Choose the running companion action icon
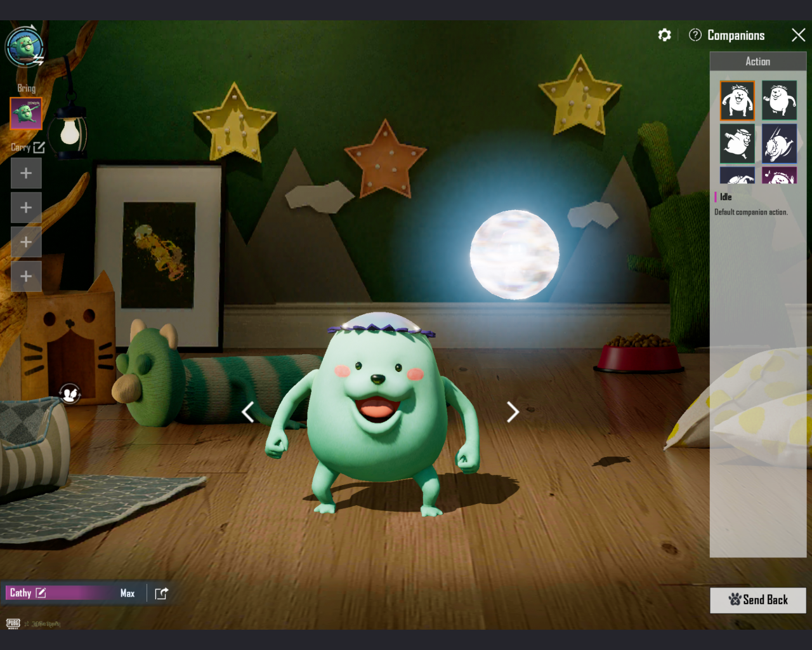 point(737,143)
